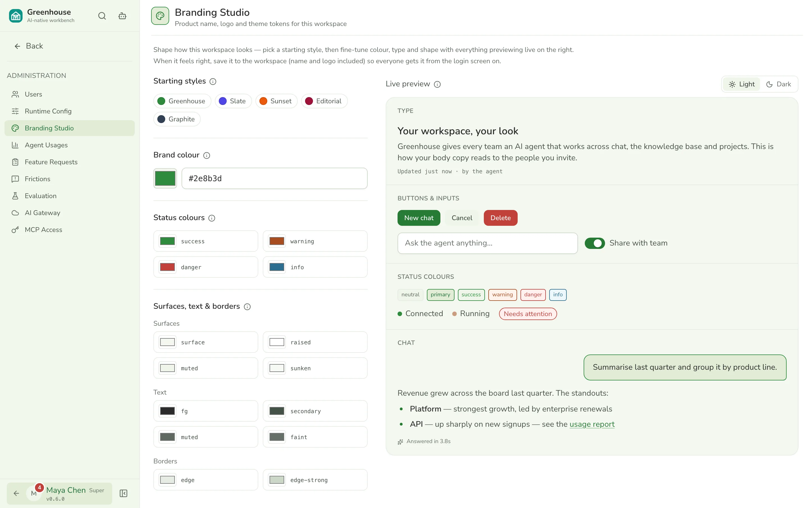Click the Cancel preview button
Screen dimensions: 812x508
pyautogui.click(x=462, y=218)
